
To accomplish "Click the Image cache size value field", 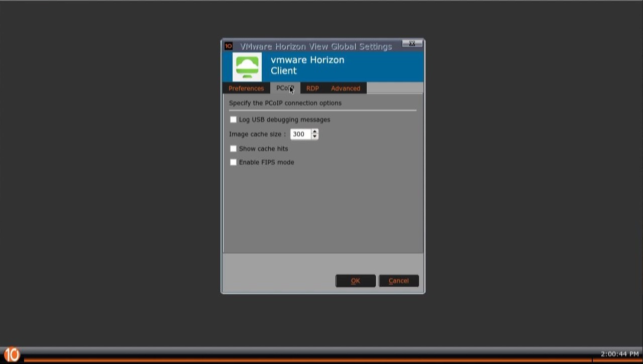I will [300, 134].
